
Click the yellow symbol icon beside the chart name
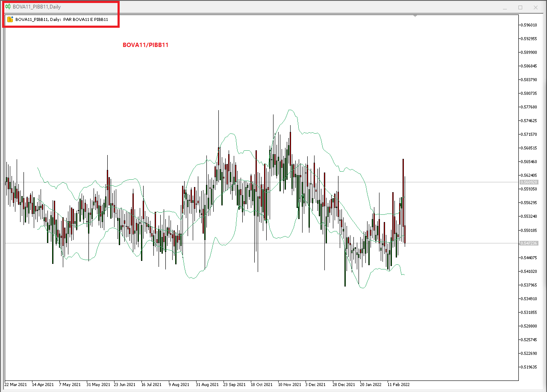(x=10, y=19)
